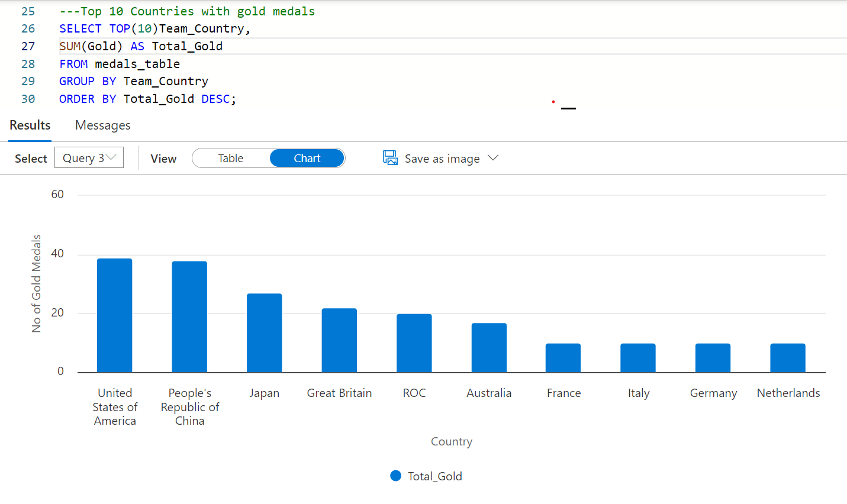This screenshot has width=847, height=504.
Task: Click the Total_Gold legend label
Action: pyautogui.click(x=435, y=476)
